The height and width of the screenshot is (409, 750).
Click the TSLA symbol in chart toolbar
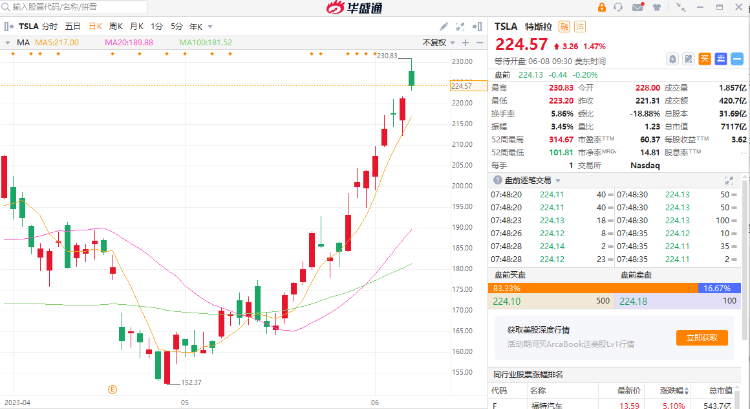coord(28,26)
